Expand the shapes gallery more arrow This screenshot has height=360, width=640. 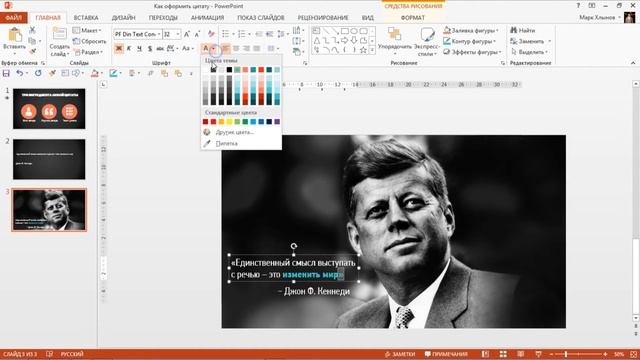(372, 50)
